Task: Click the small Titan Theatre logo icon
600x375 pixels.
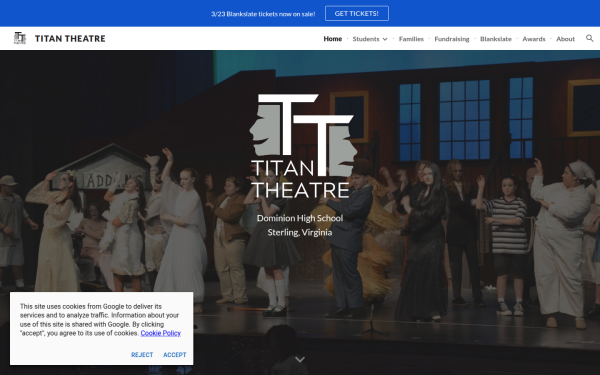Action: pos(20,38)
